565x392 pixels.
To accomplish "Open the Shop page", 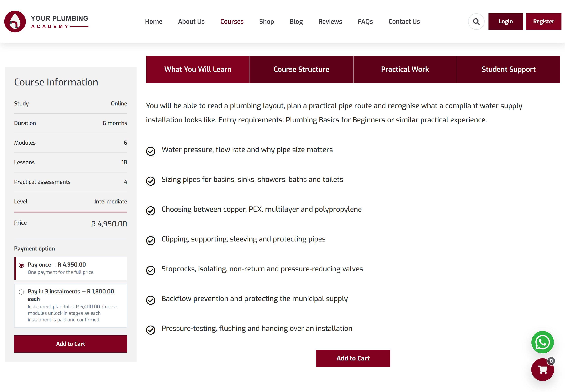I will pos(267,22).
